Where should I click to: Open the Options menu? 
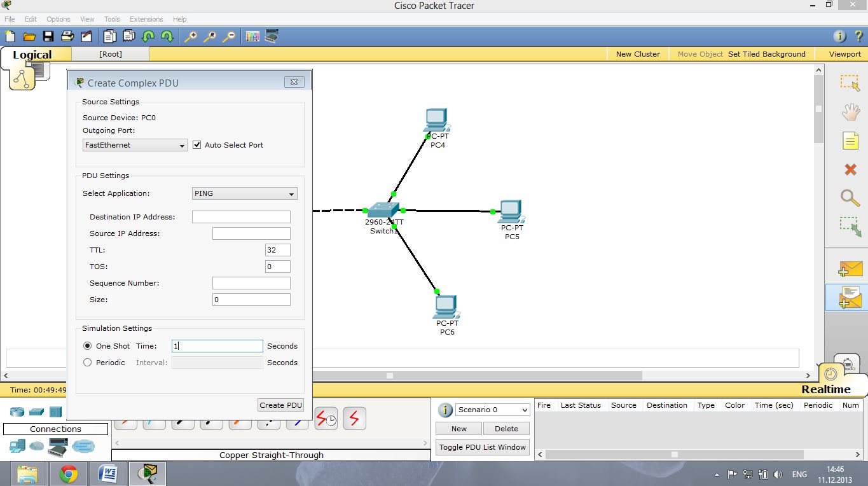click(x=59, y=19)
